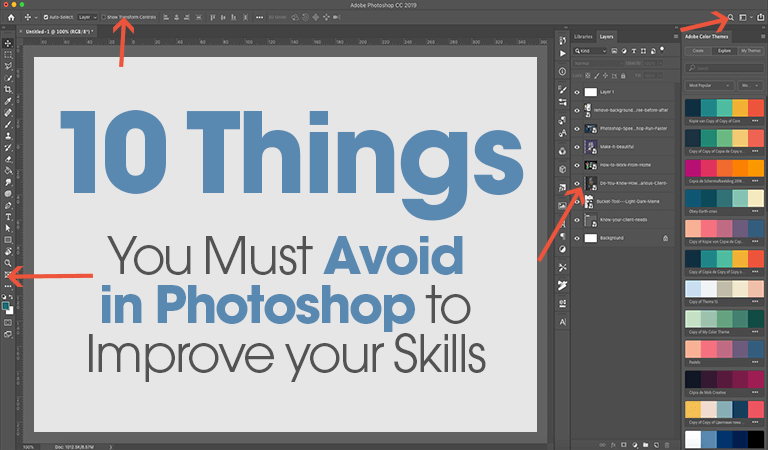
Task: Toggle visibility of How-to-Work-From-Home layer
Action: coord(577,165)
